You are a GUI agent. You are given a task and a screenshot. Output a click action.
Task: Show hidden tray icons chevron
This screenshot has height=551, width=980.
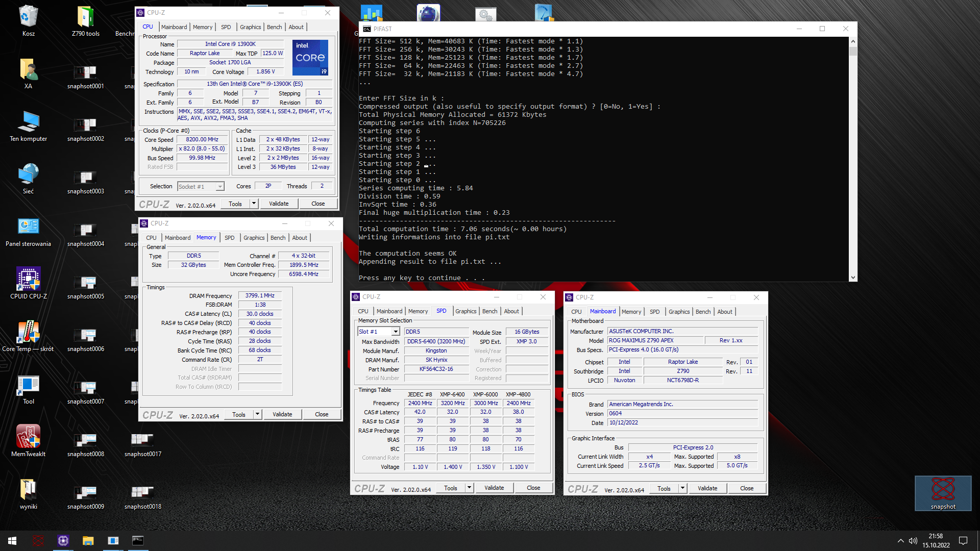click(x=900, y=541)
